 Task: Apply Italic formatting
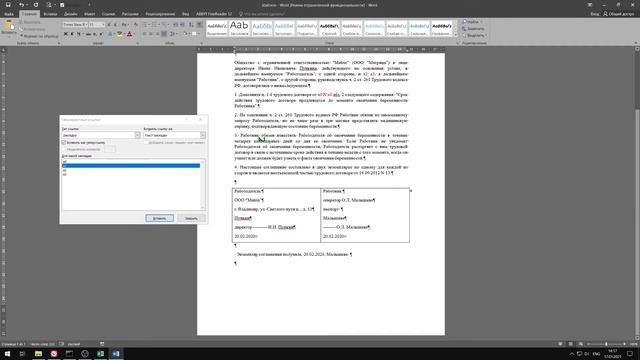click(x=72, y=34)
